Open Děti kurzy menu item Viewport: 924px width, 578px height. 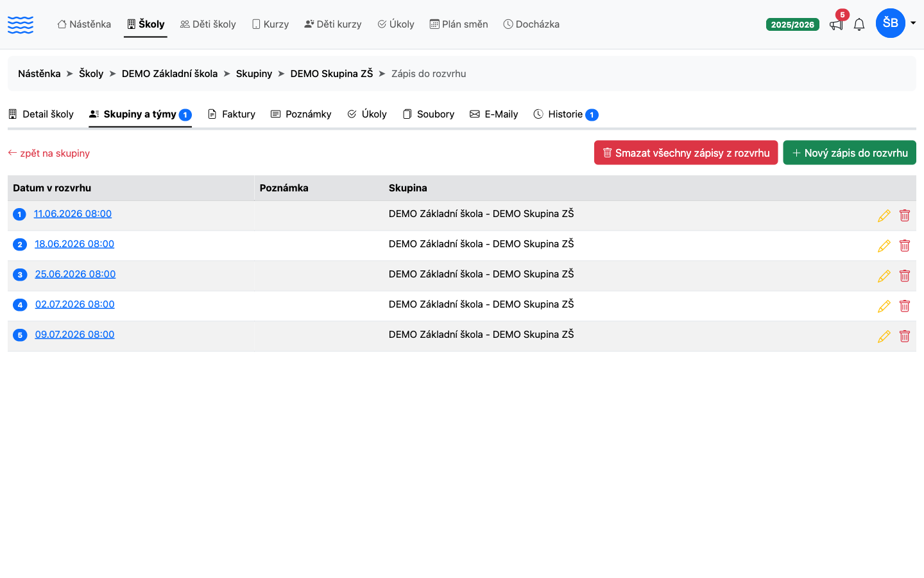tap(332, 24)
